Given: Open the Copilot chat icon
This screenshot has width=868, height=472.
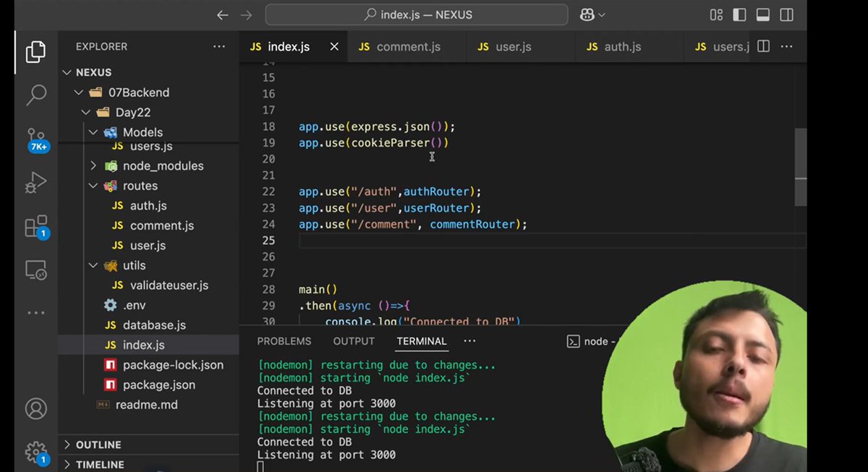Looking at the screenshot, I should 586,14.
